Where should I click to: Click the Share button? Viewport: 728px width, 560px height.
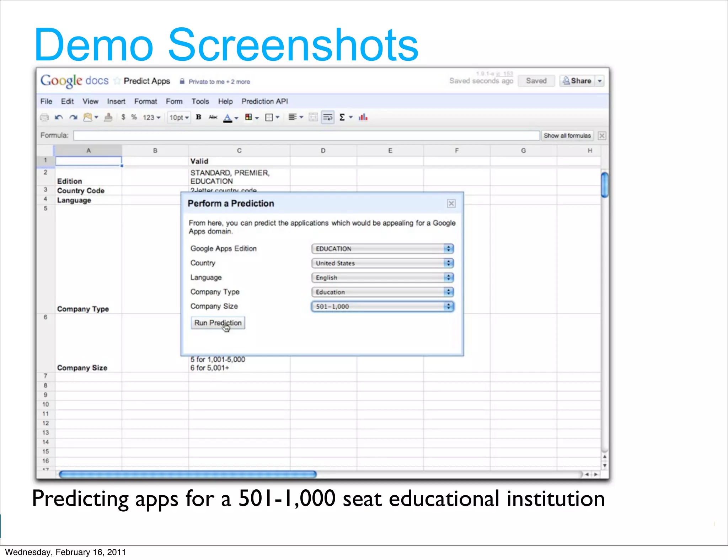[577, 81]
